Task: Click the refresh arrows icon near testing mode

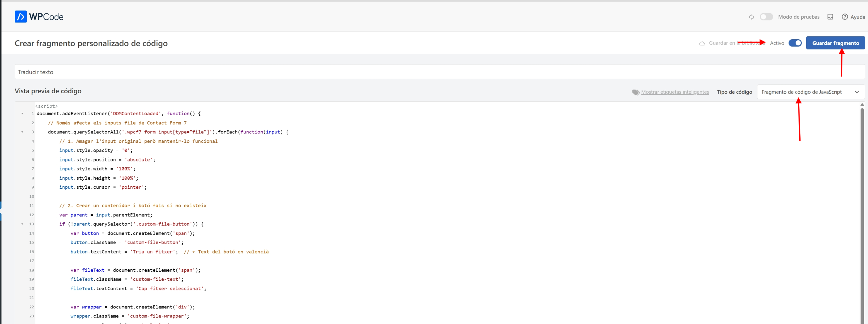Action: (751, 17)
